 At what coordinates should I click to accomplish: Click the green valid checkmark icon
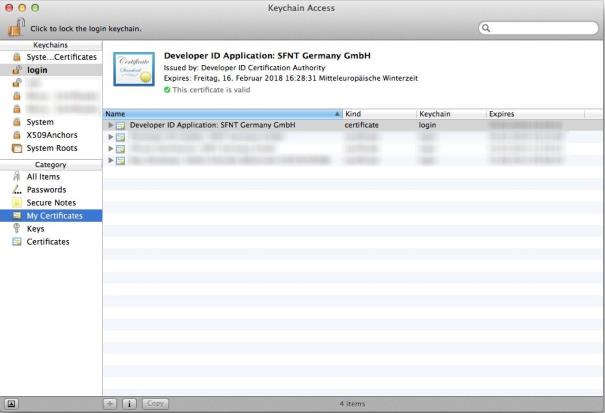tap(167, 90)
